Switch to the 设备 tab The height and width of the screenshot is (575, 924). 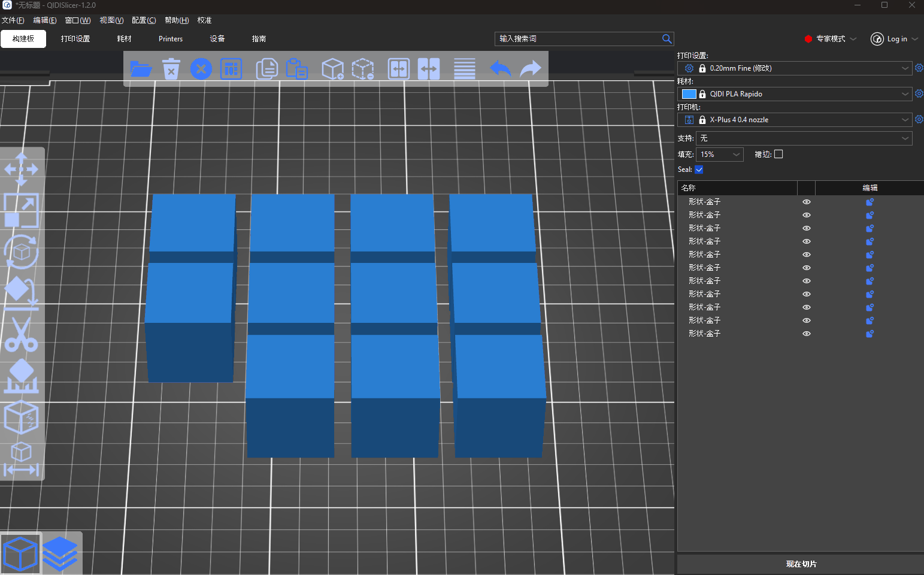[x=217, y=39]
